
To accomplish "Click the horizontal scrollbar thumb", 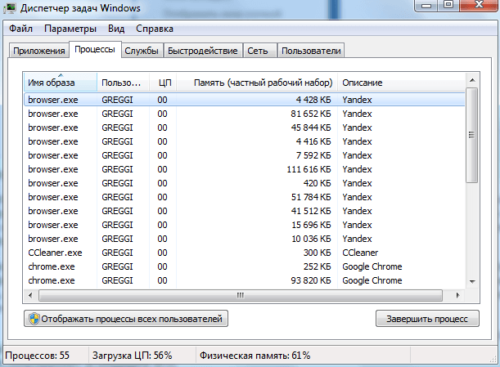I will pyautogui.click(x=240, y=295).
